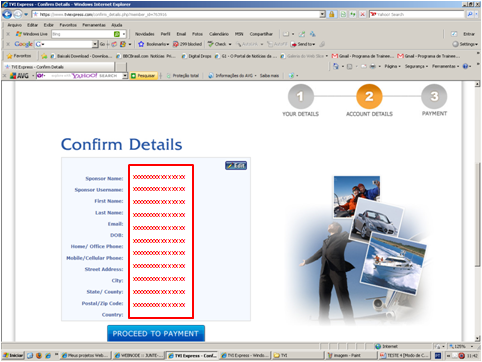
Task: Open the Favoritos menu in menu bar
Action: tap(68, 25)
